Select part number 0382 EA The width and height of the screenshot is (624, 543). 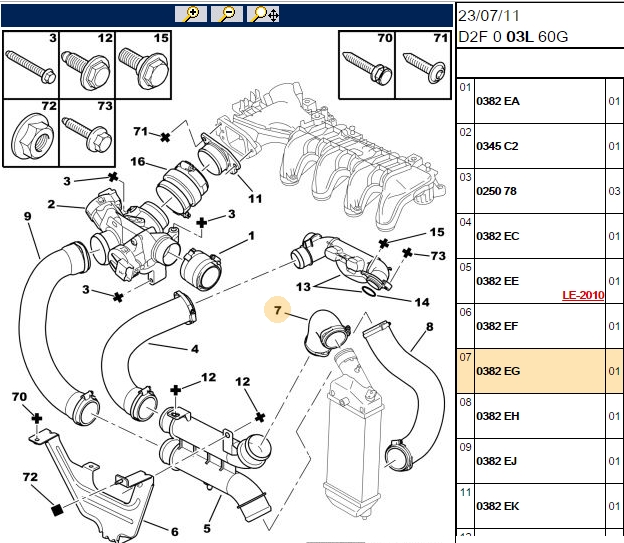click(498, 101)
